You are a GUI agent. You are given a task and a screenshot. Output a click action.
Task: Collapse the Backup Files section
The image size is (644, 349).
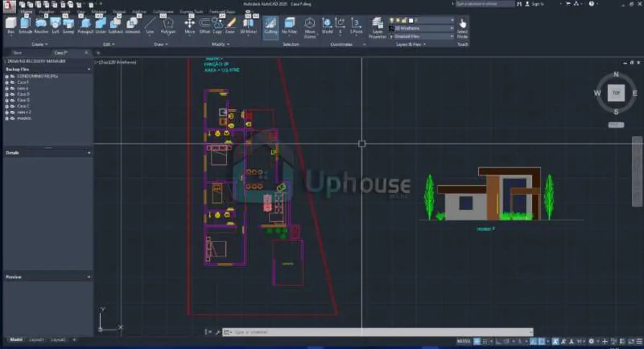pos(89,69)
